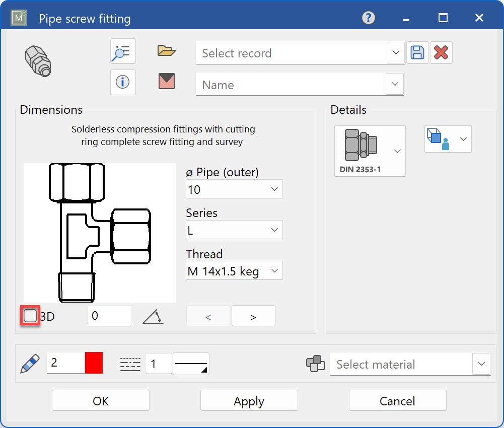Enable the 3D checkbox
The height and width of the screenshot is (428, 504).
[x=30, y=315]
